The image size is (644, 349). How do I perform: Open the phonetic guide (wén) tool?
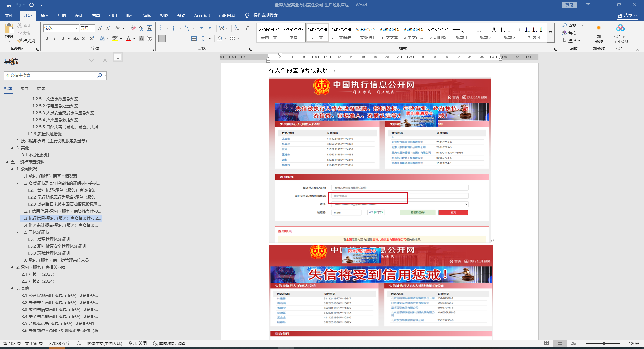click(141, 28)
